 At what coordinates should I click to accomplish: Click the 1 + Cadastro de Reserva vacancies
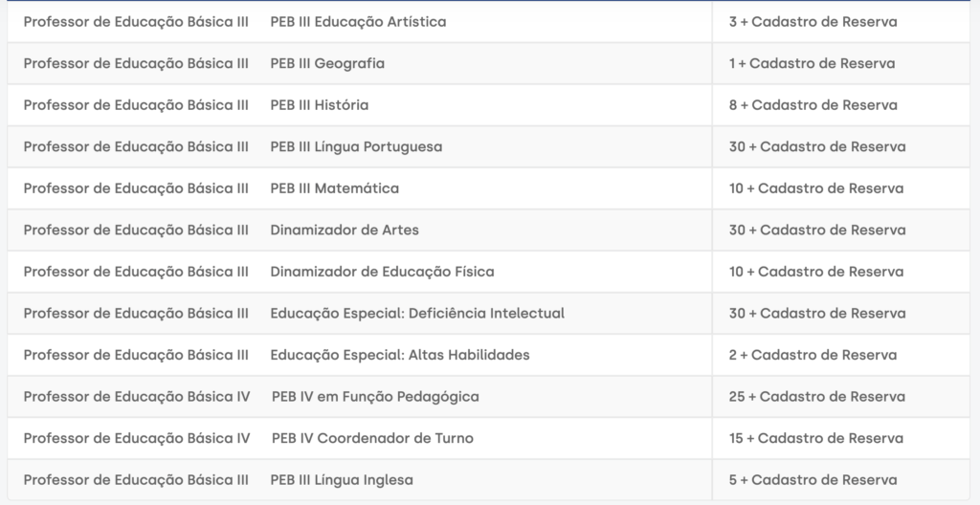(x=812, y=64)
